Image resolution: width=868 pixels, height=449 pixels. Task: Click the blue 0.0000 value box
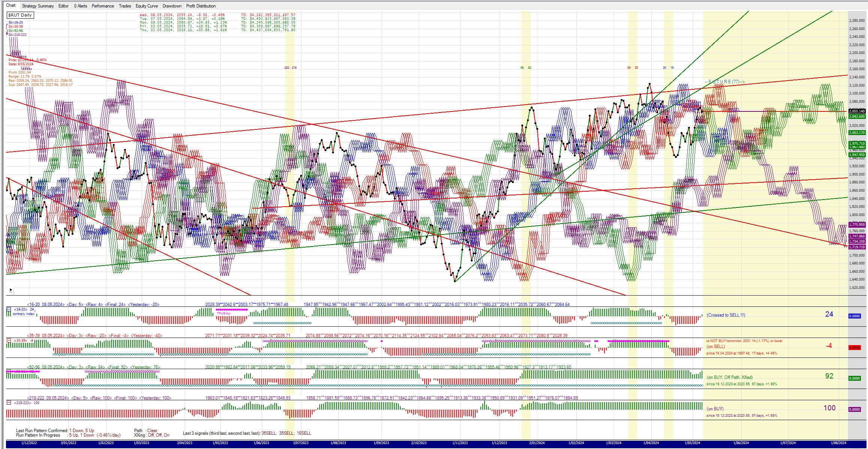(x=854, y=316)
